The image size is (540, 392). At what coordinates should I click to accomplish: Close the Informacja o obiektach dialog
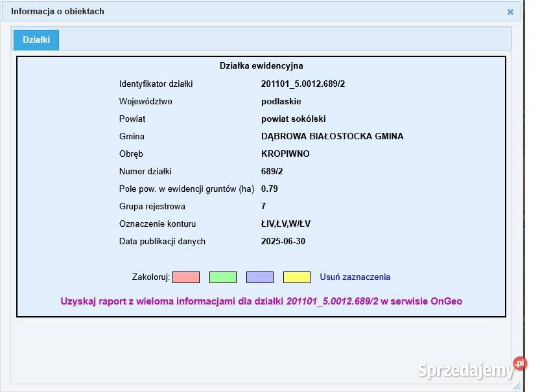coord(510,12)
